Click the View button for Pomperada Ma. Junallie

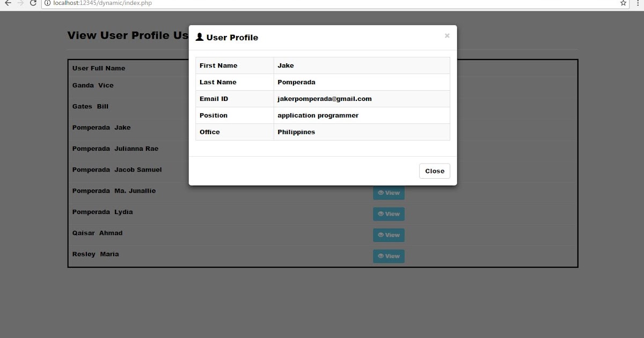[389, 193]
